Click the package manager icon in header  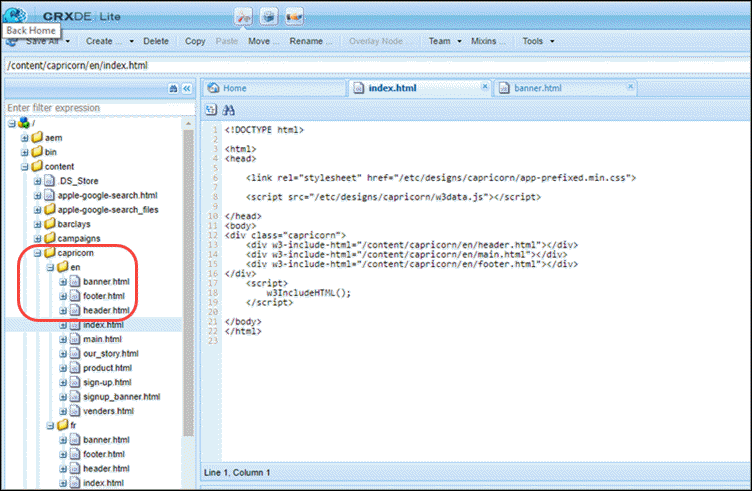[x=269, y=17]
